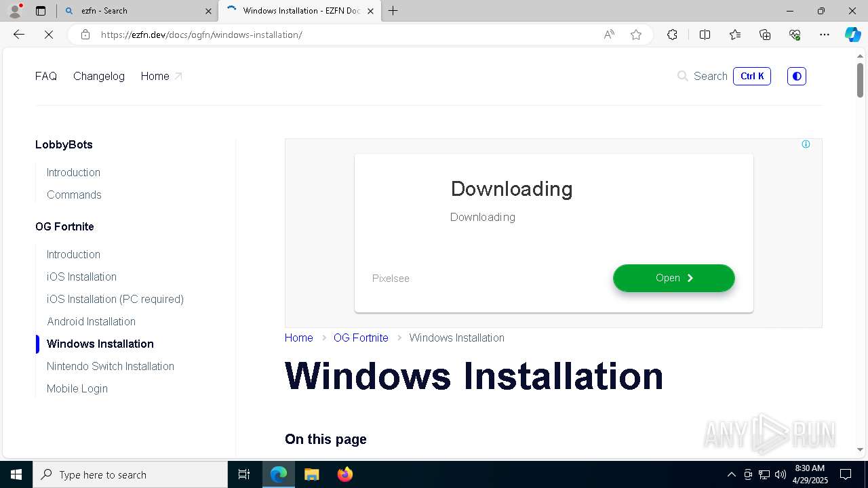Screen dimensions: 868x488
Task: Click the Ctrl K search shortcut button
Action: pyautogui.click(x=752, y=76)
